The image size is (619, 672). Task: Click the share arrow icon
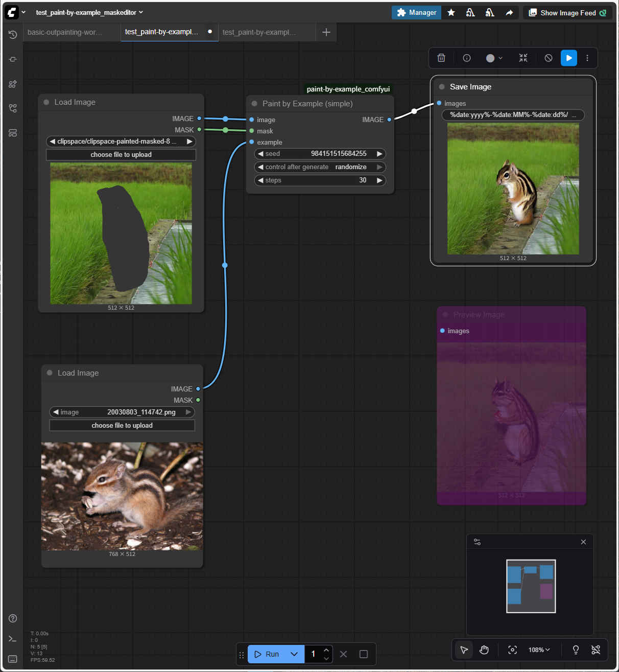click(x=509, y=13)
